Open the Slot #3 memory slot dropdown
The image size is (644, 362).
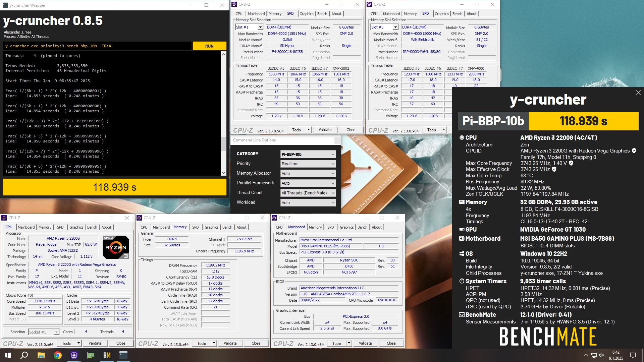(x=384, y=27)
